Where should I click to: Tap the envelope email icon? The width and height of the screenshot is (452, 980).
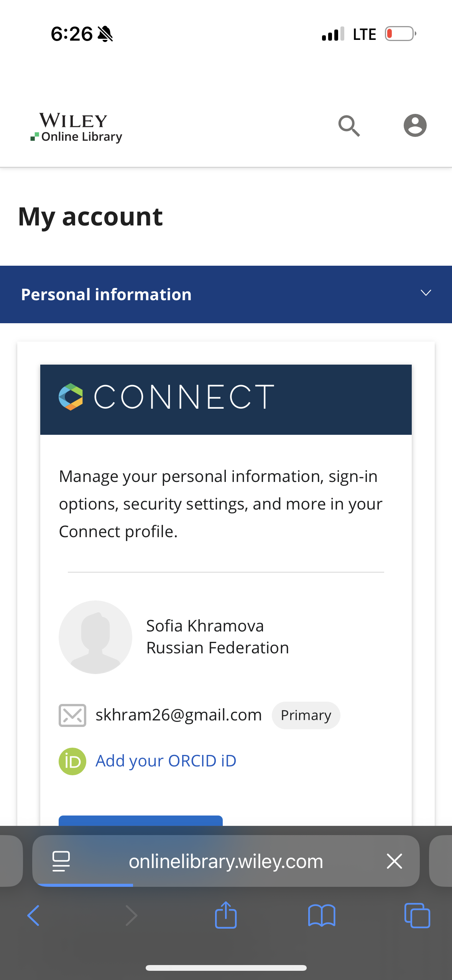[72, 715]
